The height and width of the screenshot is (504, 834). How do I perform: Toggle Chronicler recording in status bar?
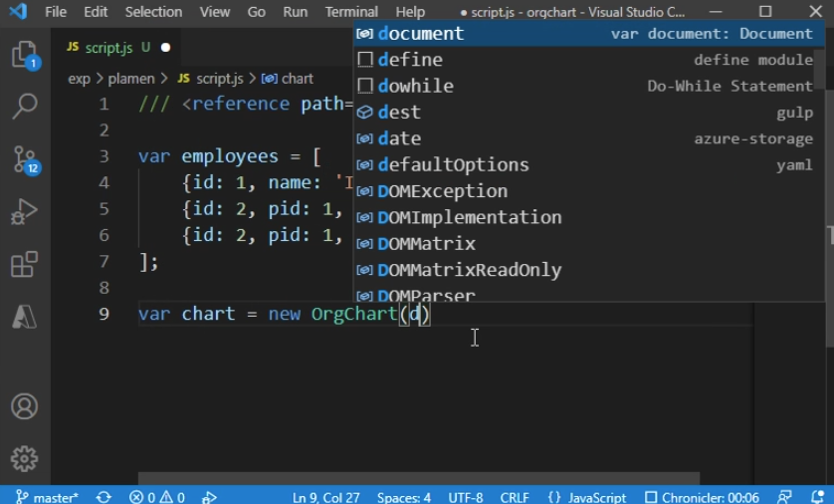pos(701,497)
